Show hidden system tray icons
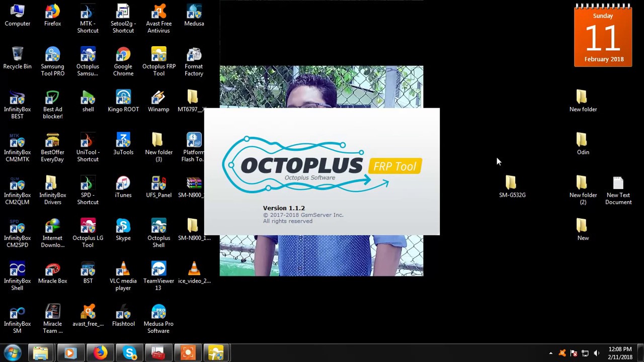 pos(550,353)
